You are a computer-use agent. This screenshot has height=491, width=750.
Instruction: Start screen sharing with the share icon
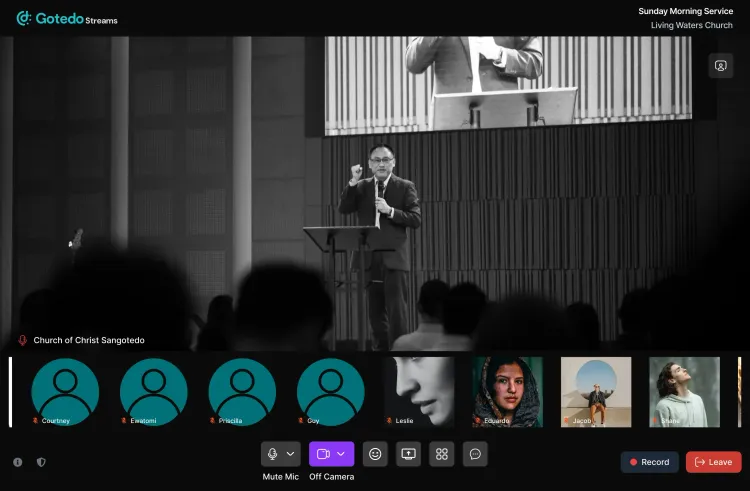coord(408,454)
